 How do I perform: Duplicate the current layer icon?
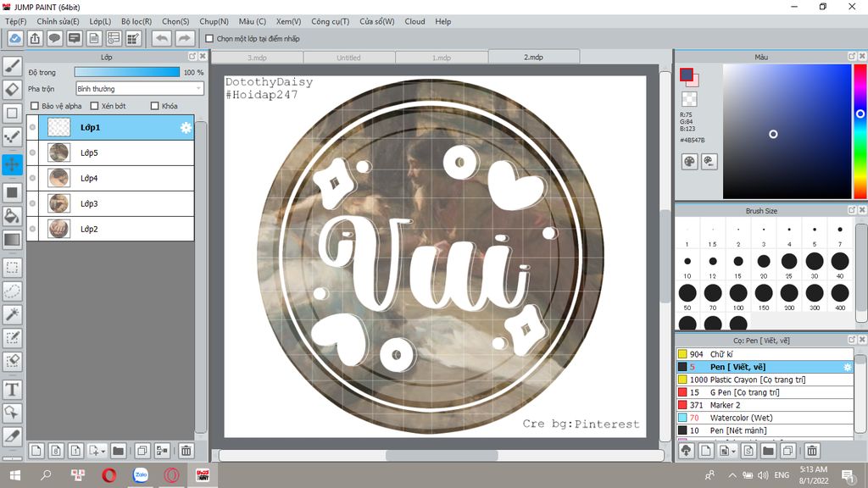(142, 451)
